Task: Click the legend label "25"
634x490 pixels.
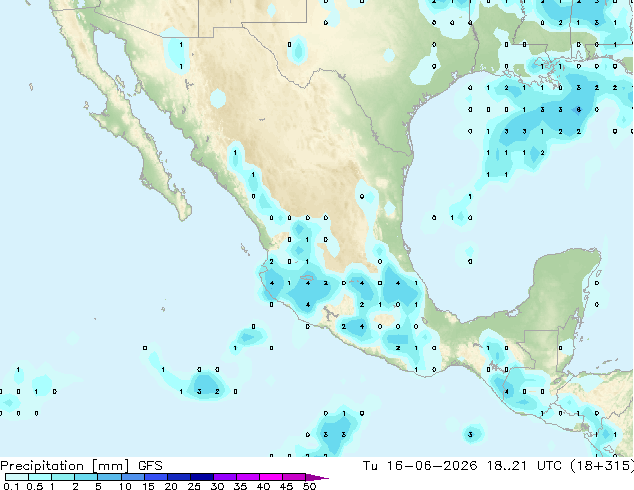Action: tap(194, 486)
